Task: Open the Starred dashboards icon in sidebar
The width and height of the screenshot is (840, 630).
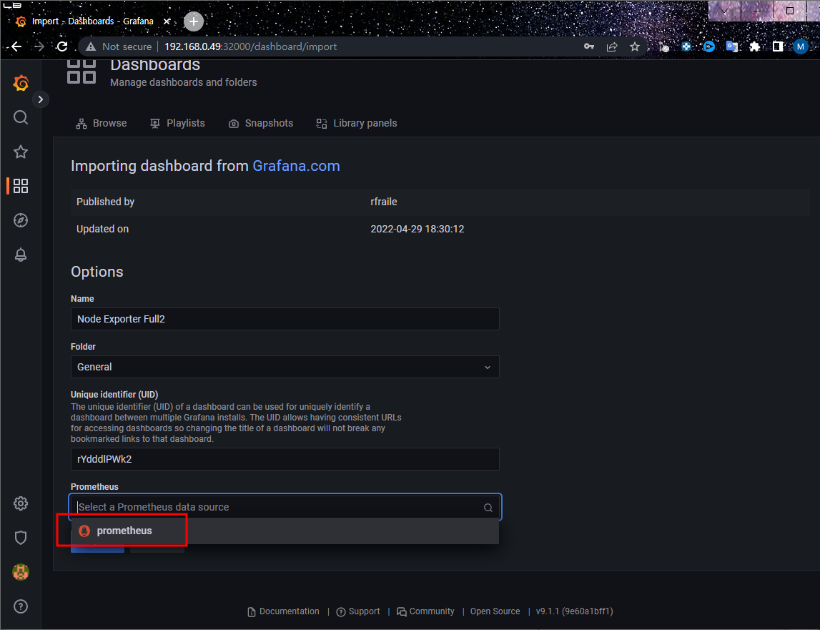Action: (x=21, y=152)
